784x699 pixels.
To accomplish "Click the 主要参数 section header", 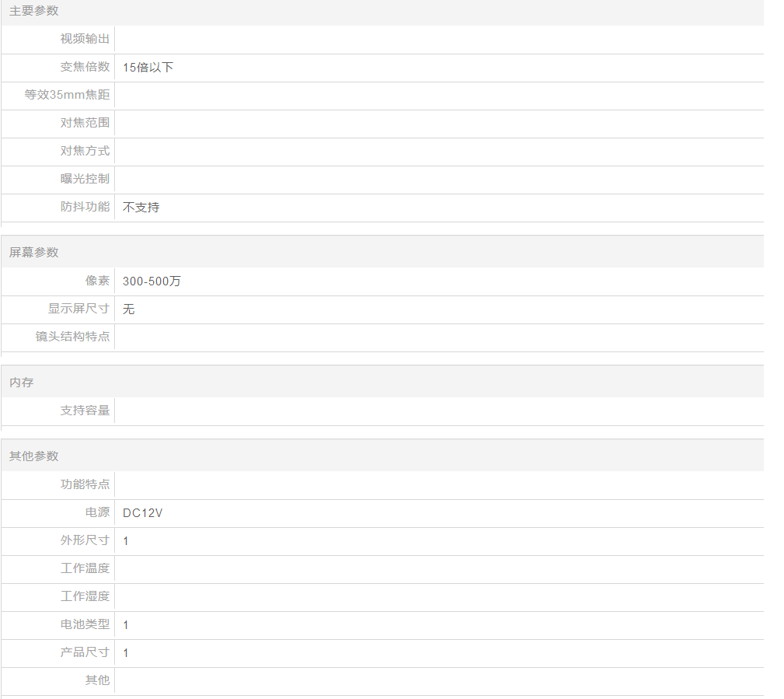I will (x=33, y=11).
